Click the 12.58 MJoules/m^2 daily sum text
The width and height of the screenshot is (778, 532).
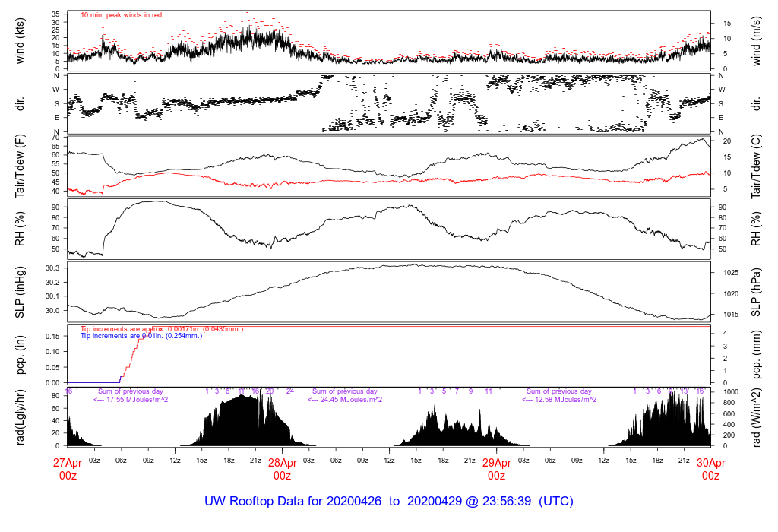pos(559,399)
